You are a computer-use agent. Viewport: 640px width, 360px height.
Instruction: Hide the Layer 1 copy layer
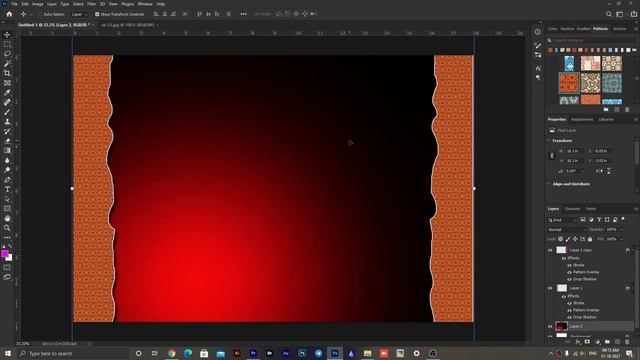pyautogui.click(x=550, y=250)
